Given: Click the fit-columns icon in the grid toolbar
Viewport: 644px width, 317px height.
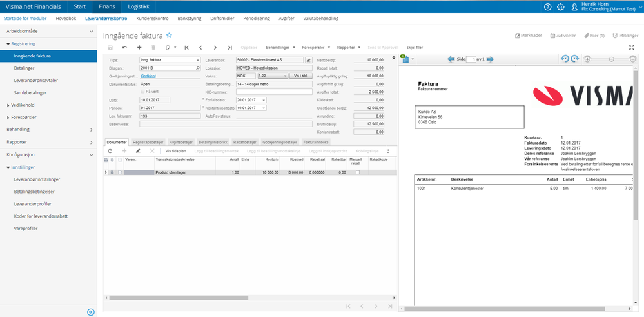Looking at the screenshot, I should coord(387,151).
